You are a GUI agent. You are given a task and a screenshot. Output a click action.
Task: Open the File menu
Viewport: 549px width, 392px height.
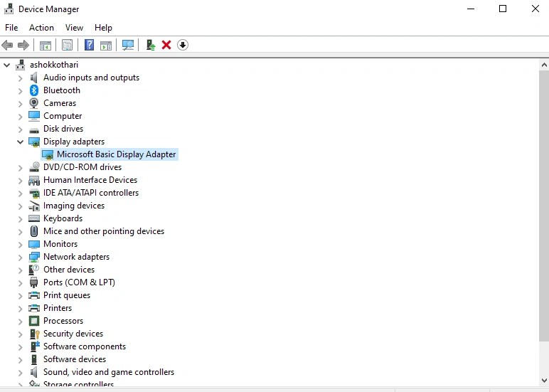[x=11, y=28]
